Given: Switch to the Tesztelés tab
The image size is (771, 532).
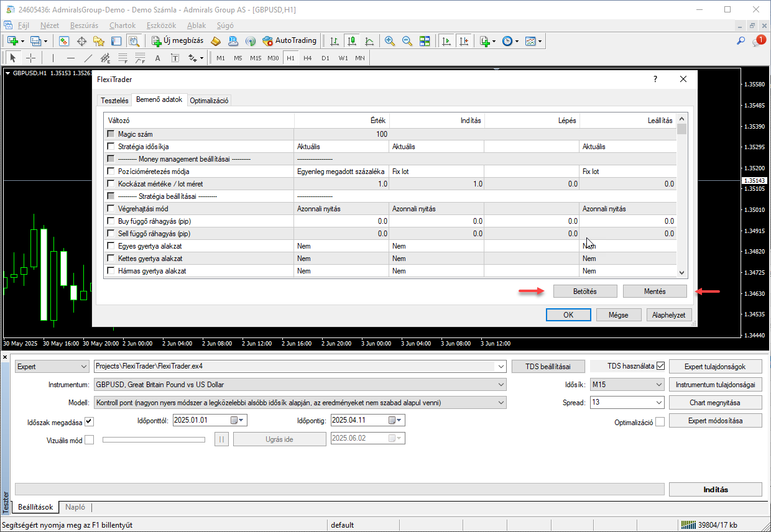Looking at the screenshot, I should [114, 101].
